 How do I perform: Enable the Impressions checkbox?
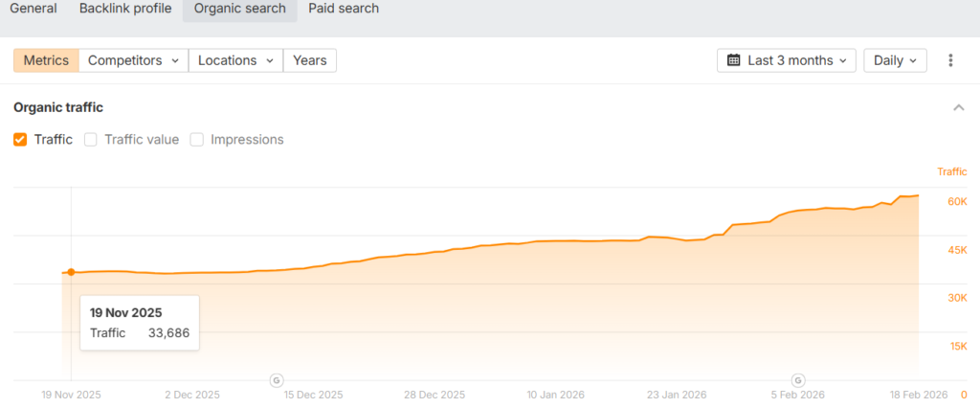tap(197, 139)
